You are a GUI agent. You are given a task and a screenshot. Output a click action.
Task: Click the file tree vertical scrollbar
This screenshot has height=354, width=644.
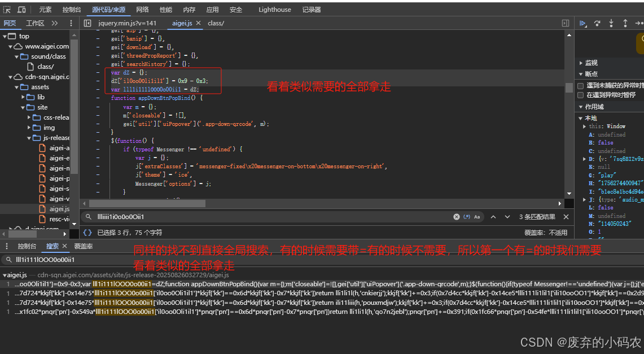pos(75,107)
